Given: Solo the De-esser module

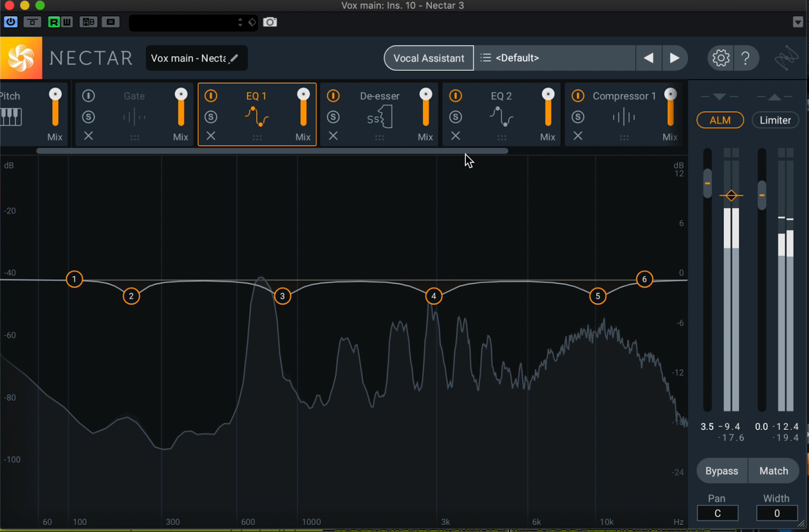Looking at the screenshot, I should [333, 117].
